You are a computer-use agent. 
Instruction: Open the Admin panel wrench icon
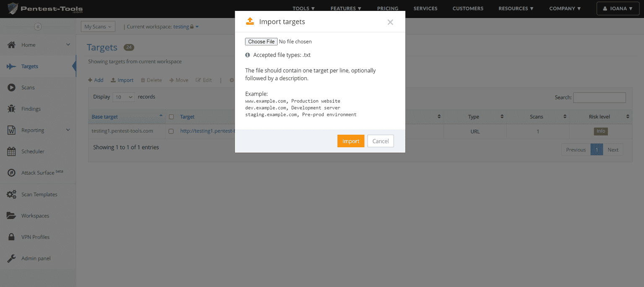[x=11, y=258]
